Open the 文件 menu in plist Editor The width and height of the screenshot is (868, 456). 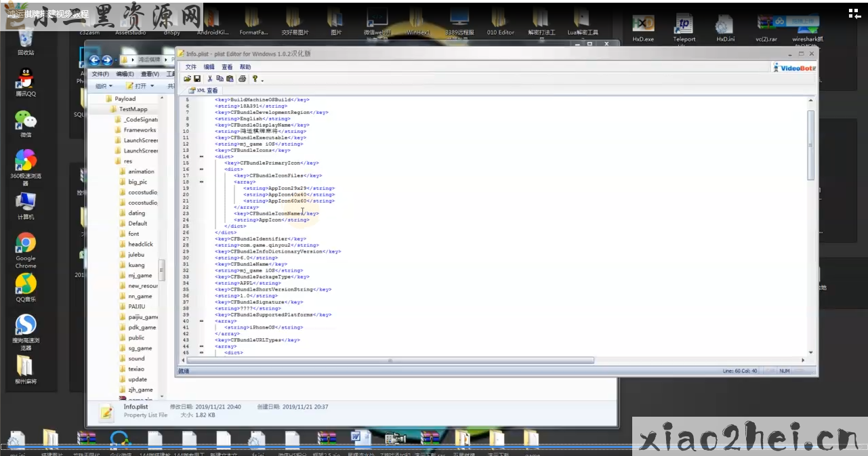(x=191, y=67)
